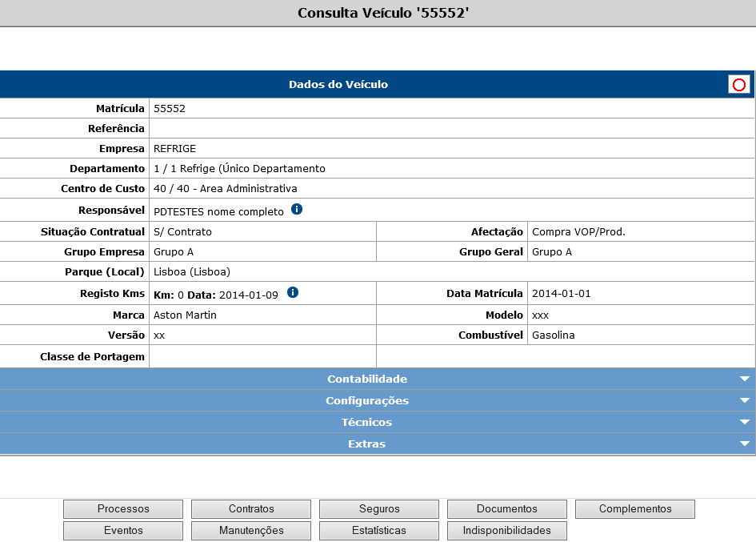
Task: Select the Departamento value text
Action: 239,168
